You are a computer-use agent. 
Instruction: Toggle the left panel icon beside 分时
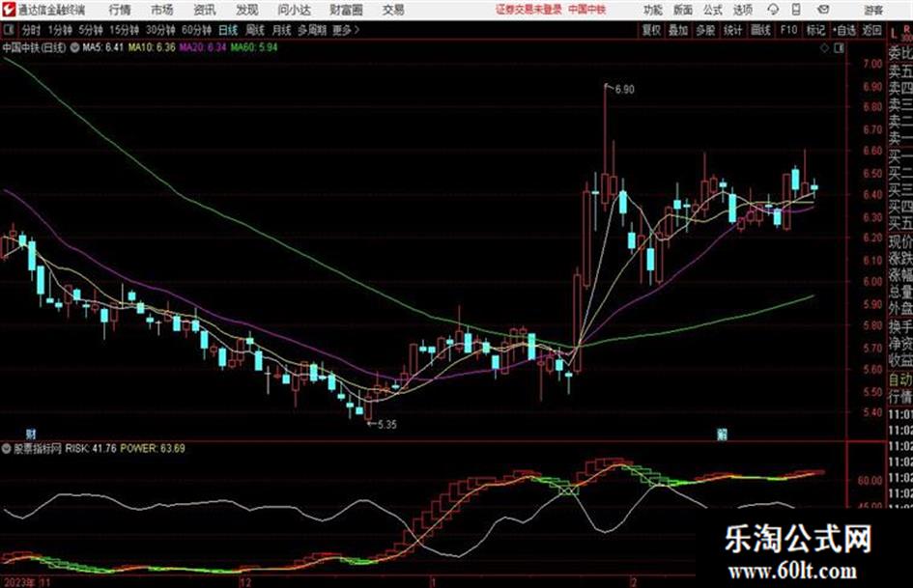click(x=8, y=30)
